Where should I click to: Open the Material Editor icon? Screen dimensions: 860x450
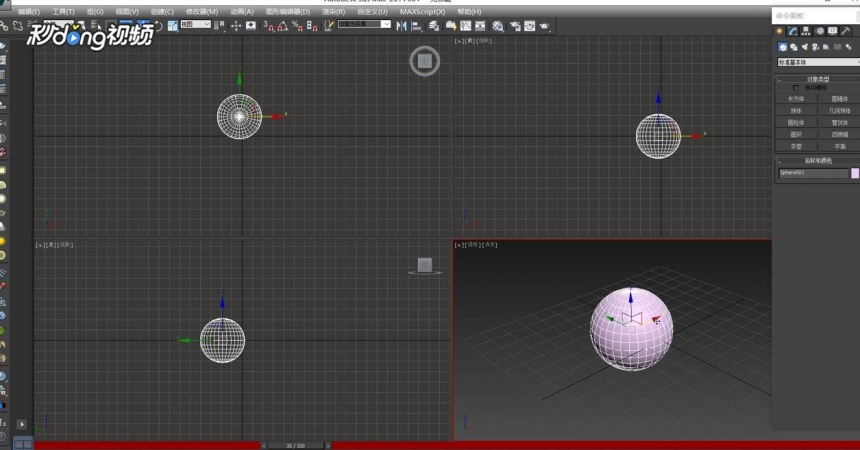pos(497,26)
